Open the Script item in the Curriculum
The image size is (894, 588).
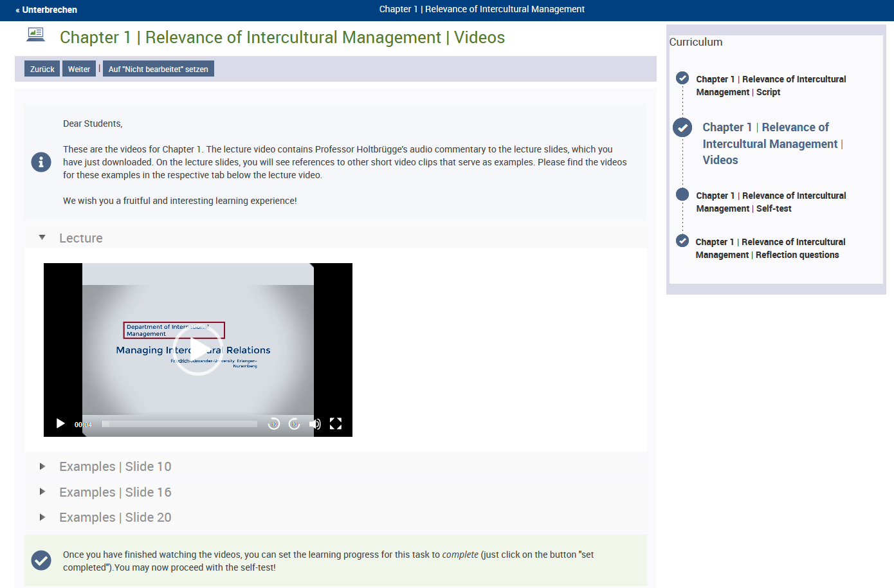771,86
